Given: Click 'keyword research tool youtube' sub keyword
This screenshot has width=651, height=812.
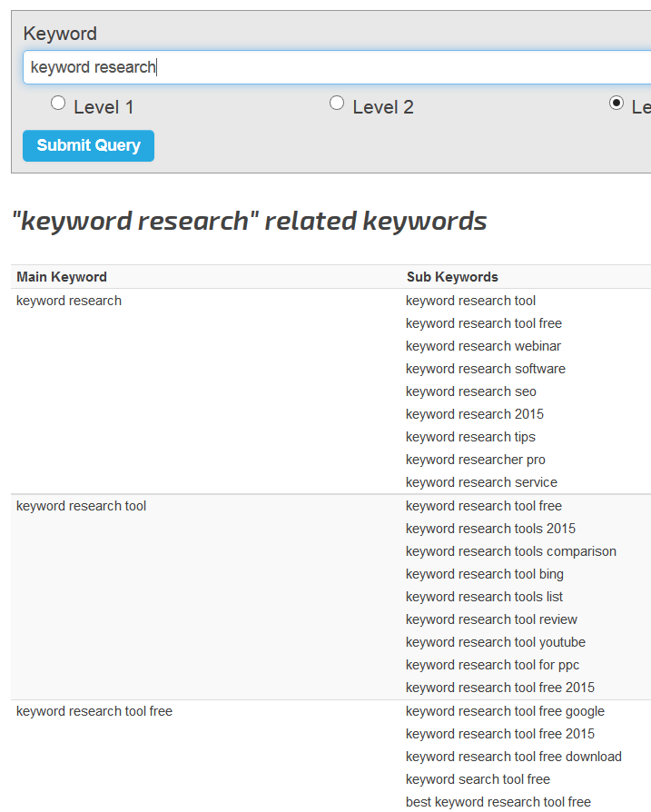Looking at the screenshot, I should (x=495, y=643).
